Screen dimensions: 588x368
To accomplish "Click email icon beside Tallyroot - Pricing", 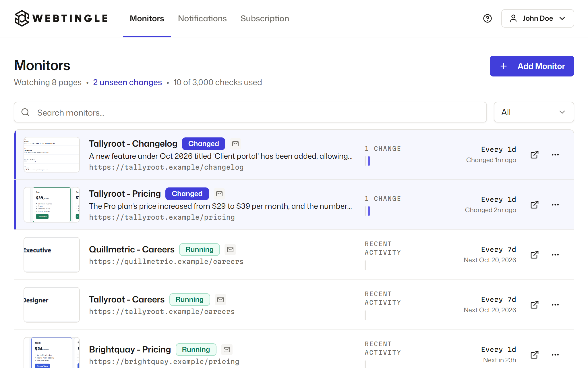I will (x=219, y=194).
